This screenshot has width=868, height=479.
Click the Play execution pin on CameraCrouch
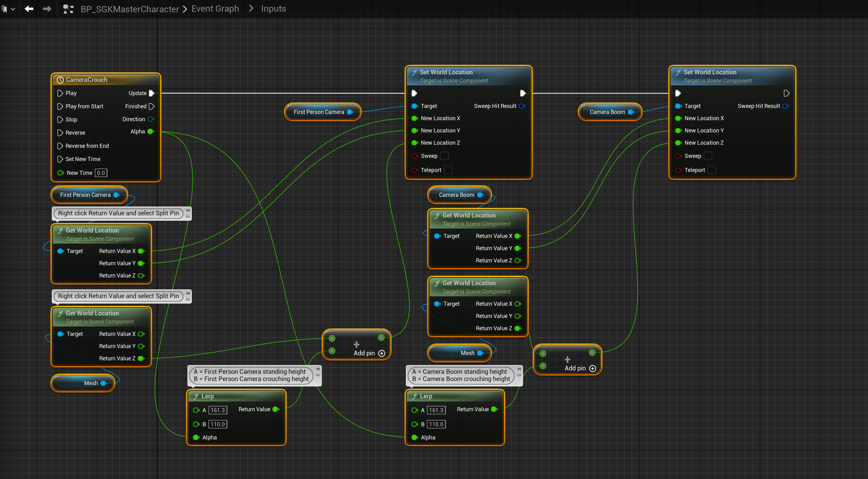60,93
